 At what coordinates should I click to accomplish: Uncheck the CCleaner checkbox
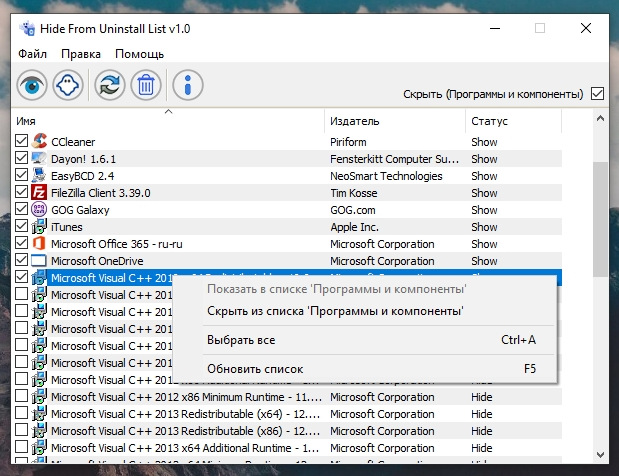(x=21, y=141)
